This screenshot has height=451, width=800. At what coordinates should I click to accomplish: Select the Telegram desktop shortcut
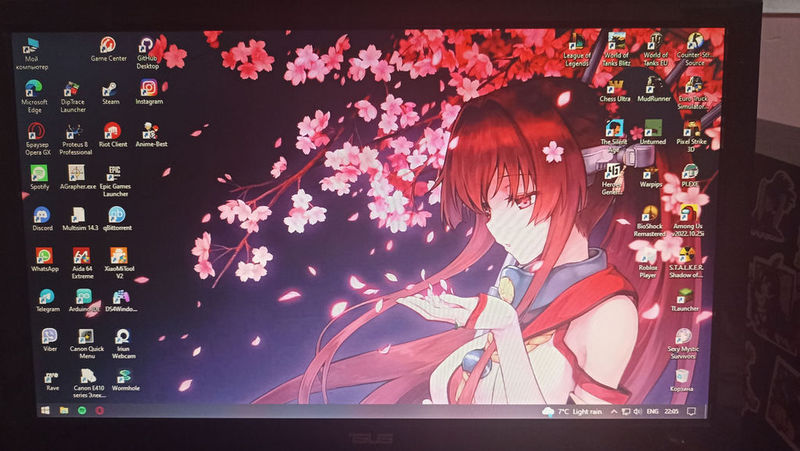coord(47,300)
